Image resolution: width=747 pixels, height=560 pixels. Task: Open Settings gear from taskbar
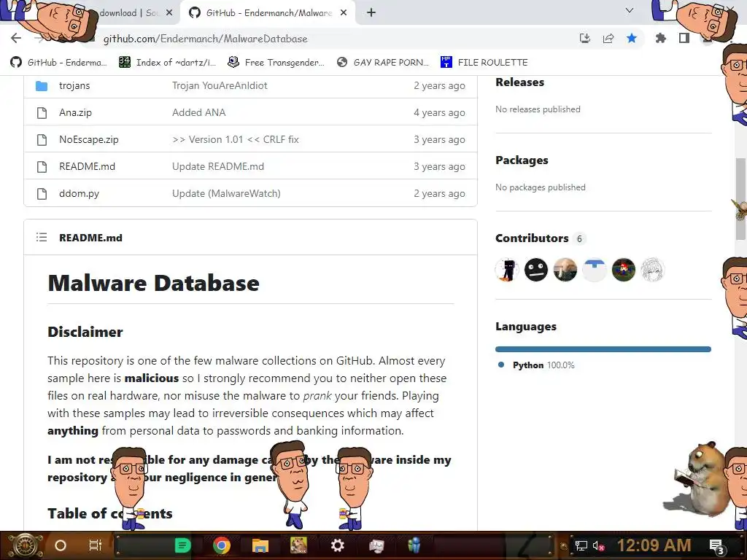tap(337, 545)
